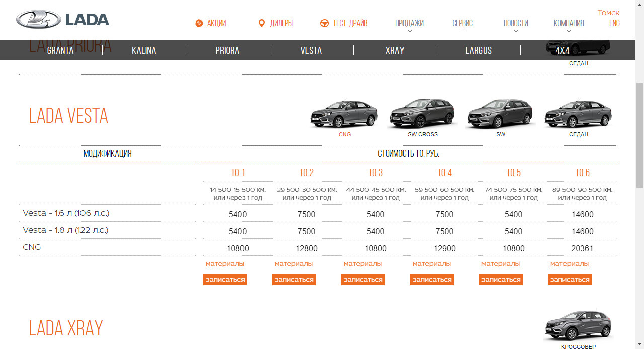Click the ДИЛЕРЫ location pin icon
The height and width of the screenshot is (349, 644).
[261, 23]
